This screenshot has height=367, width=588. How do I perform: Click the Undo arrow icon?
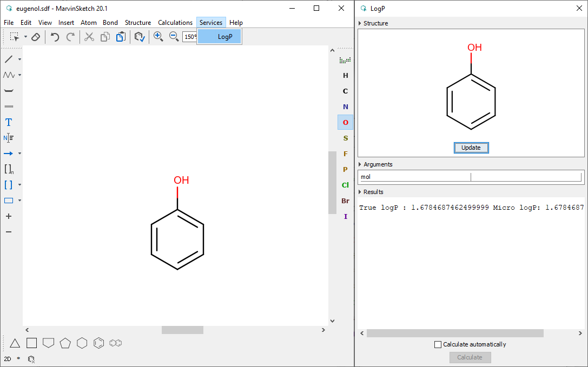click(55, 37)
